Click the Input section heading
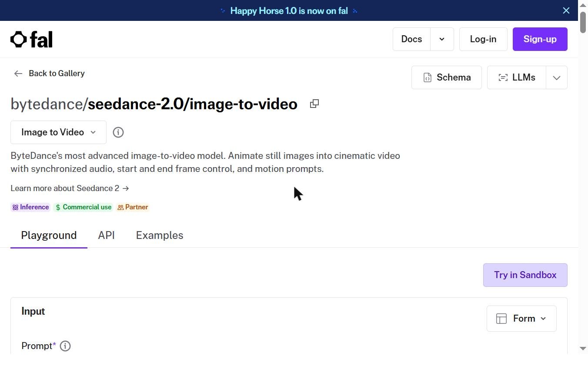 click(x=33, y=311)
